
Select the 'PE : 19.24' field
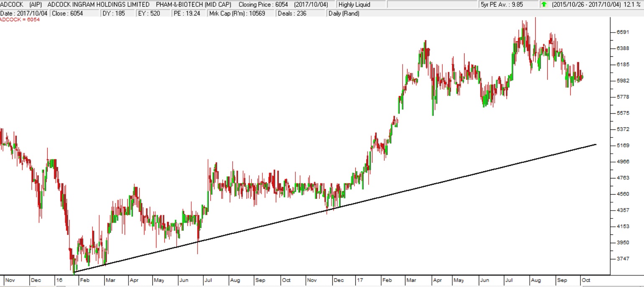pos(189,13)
